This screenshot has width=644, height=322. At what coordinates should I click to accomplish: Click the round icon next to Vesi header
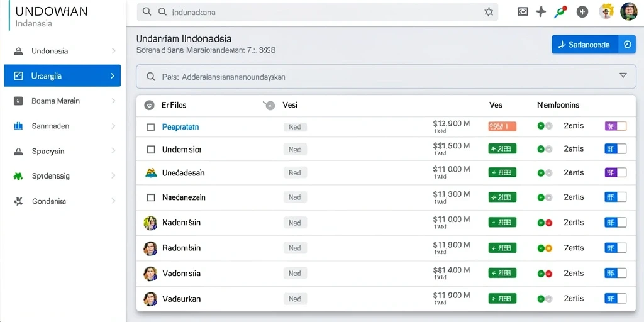pyautogui.click(x=269, y=105)
